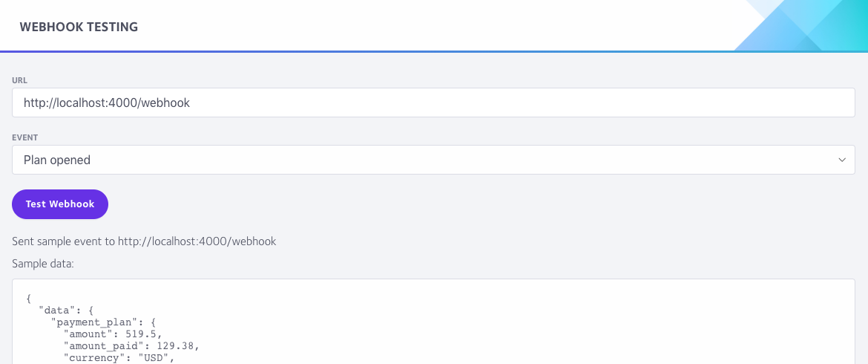The height and width of the screenshot is (364, 868).
Task: Click the opening brace of the JSON
Action: pyautogui.click(x=30, y=299)
